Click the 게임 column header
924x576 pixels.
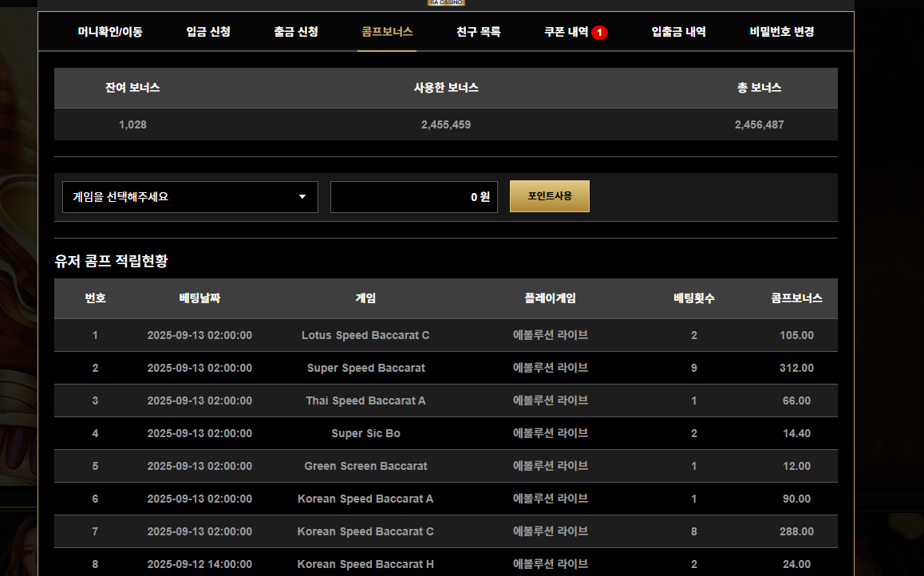click(365, 298)
